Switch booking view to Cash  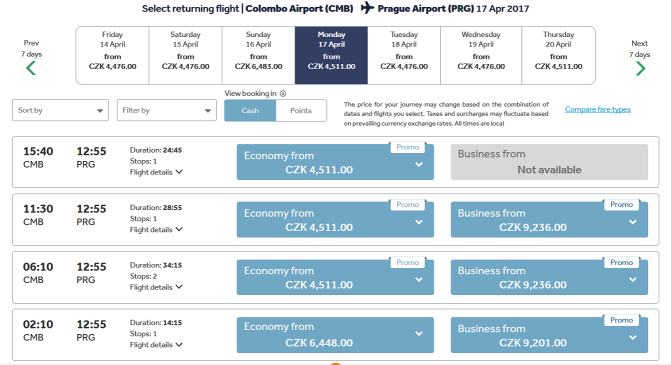(250, 110)
